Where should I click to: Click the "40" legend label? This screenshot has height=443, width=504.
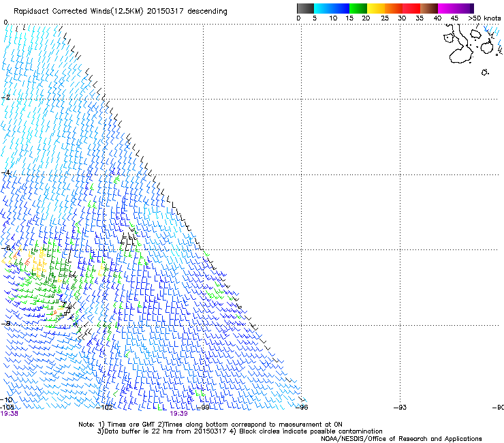pos(437,18)
